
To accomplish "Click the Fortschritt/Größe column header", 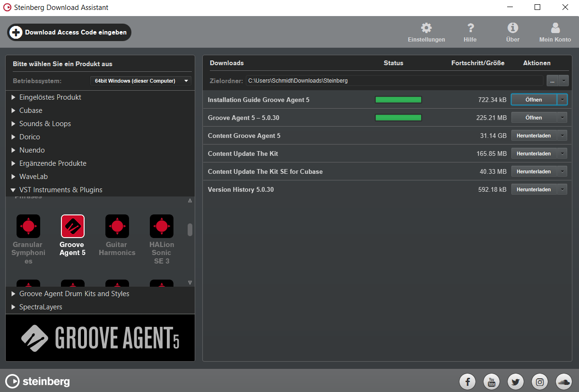I will [478, 63].
